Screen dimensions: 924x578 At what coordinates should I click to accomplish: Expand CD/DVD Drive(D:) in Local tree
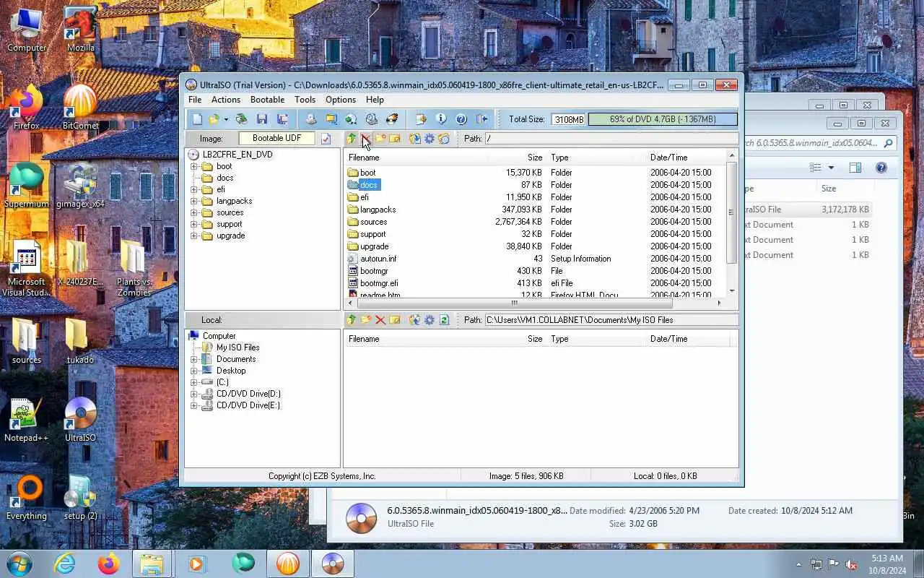click(x=194, y=394)
